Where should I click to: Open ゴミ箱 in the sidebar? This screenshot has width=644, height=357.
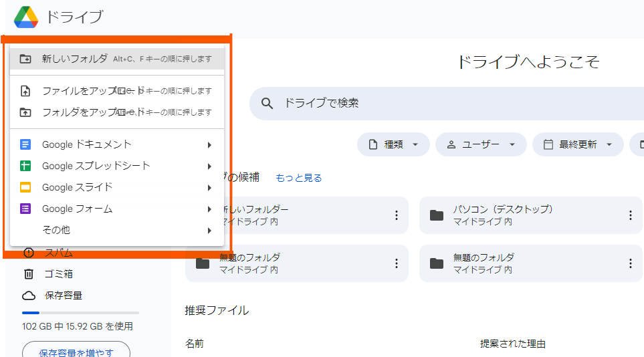[x=59, y=274]
